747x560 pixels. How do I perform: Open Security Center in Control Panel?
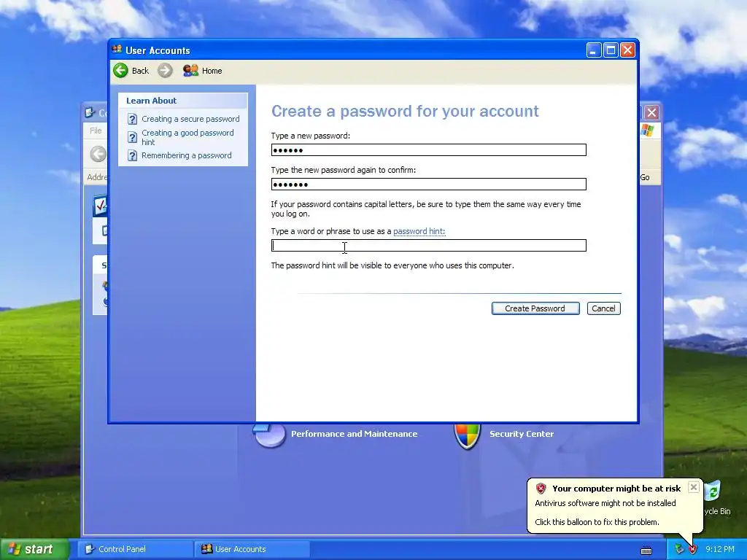[522, 434]
